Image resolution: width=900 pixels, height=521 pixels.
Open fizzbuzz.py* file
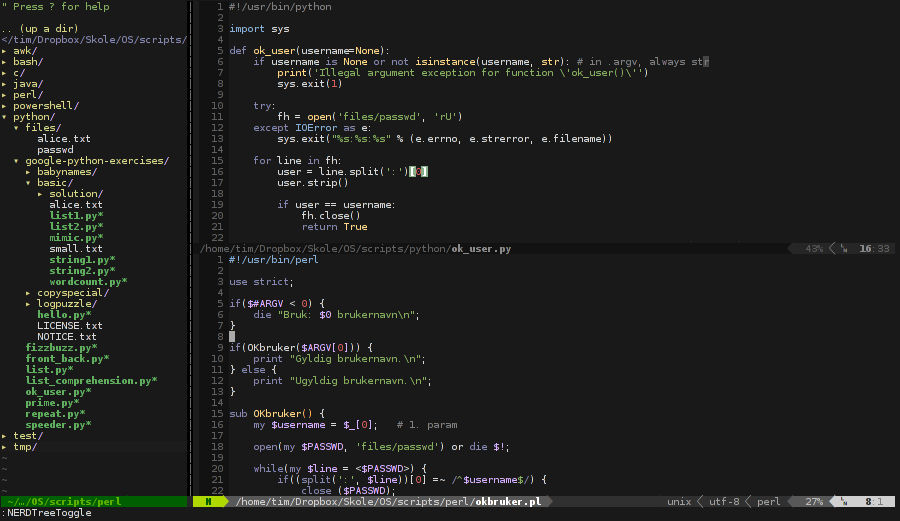point(61,348)
